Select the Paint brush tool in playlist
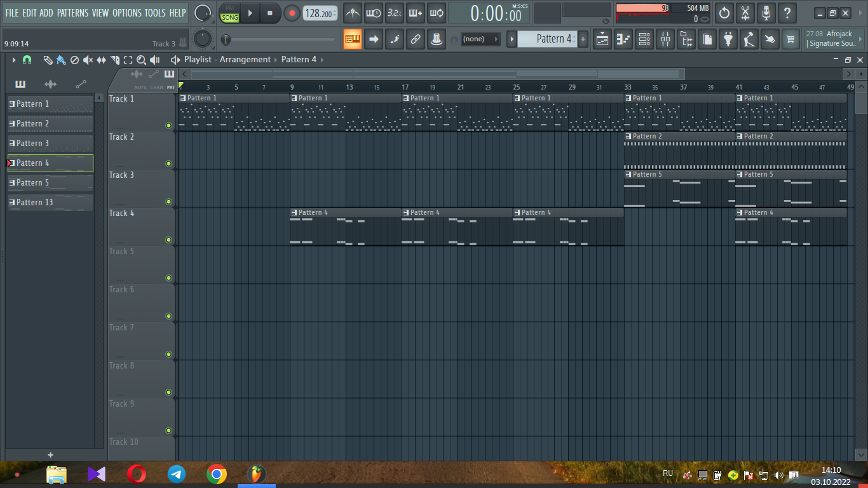Image resolution: width=868 pixels, height=488 pixels. [61, 60]
